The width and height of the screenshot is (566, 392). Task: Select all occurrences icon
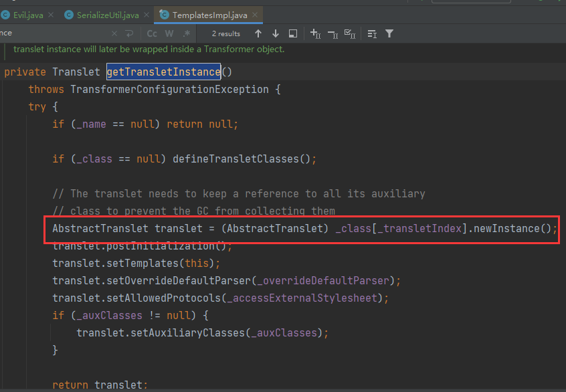point(350,34)
